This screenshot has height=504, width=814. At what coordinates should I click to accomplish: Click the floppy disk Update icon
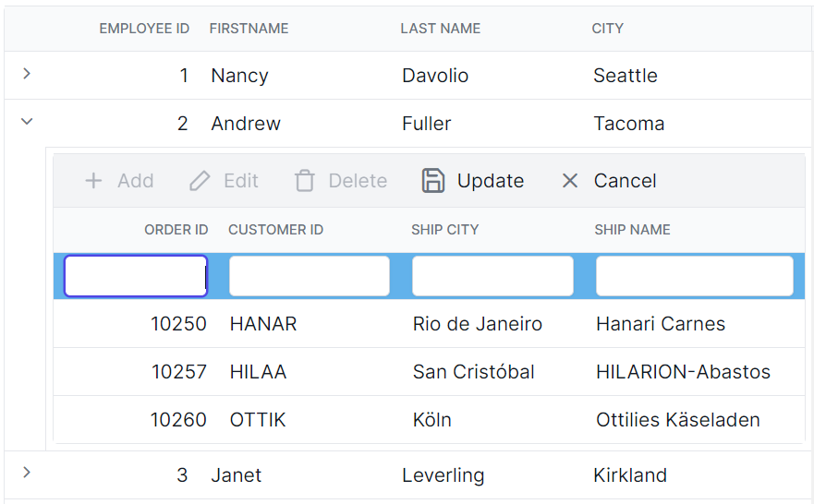pos(433,181)
